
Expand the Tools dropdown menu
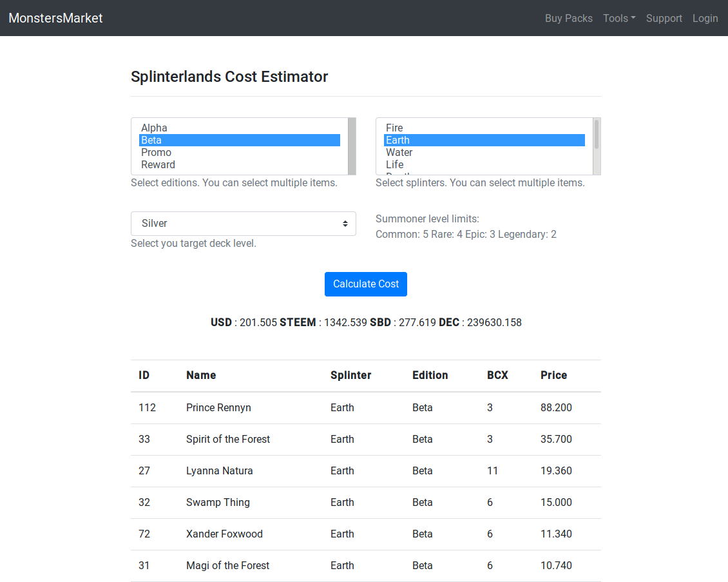(x=619, y=18)
